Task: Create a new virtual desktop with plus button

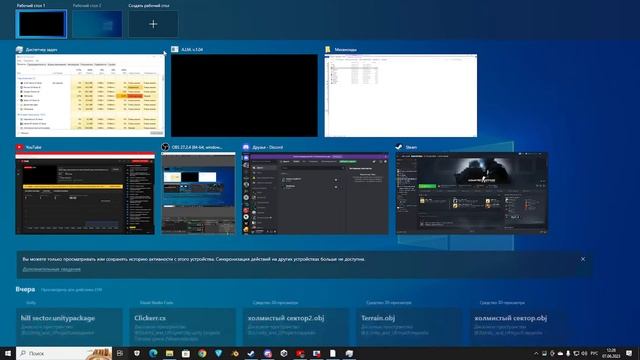Action: (x=153, y=24)
